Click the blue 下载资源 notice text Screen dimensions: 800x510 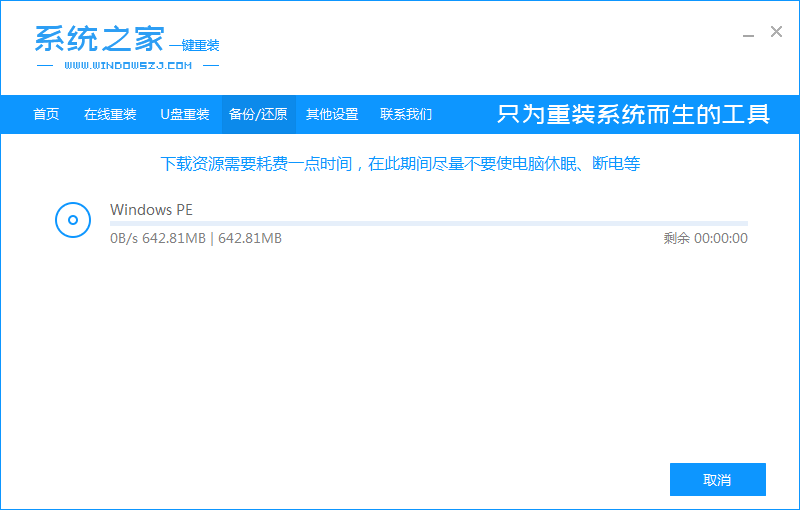[x=400, y=163]
